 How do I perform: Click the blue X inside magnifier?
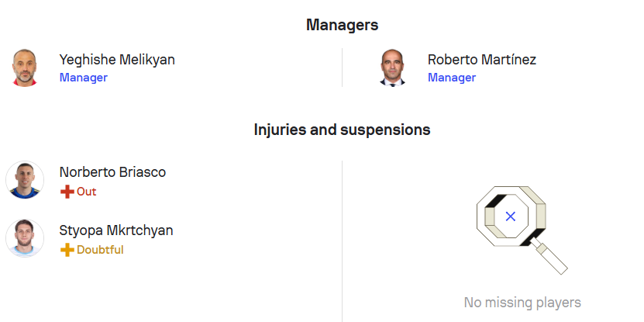[511, 216]
